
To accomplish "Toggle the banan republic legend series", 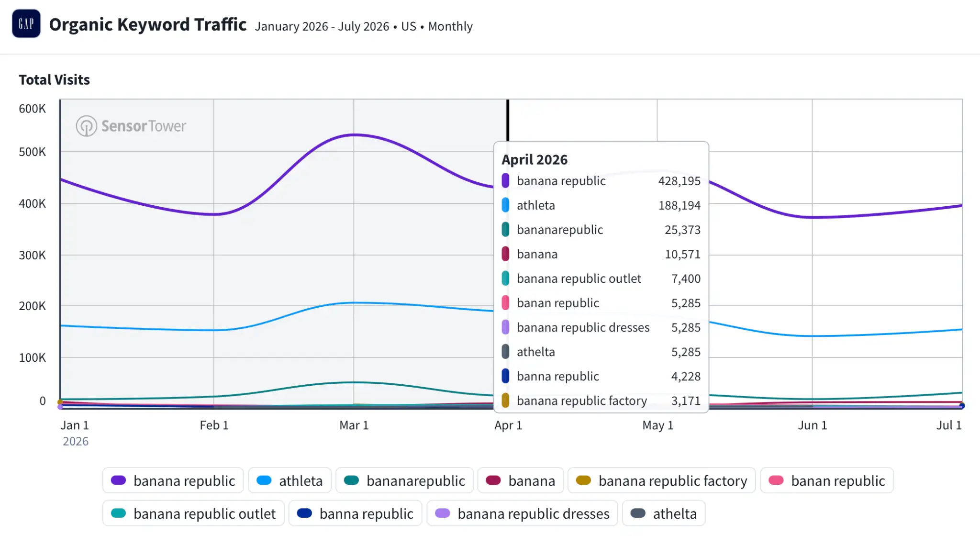I will pos(827,480).
